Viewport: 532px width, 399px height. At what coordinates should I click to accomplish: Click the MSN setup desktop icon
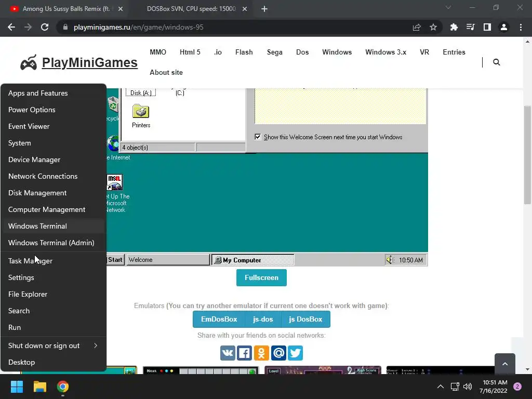(x=114, y=182)
